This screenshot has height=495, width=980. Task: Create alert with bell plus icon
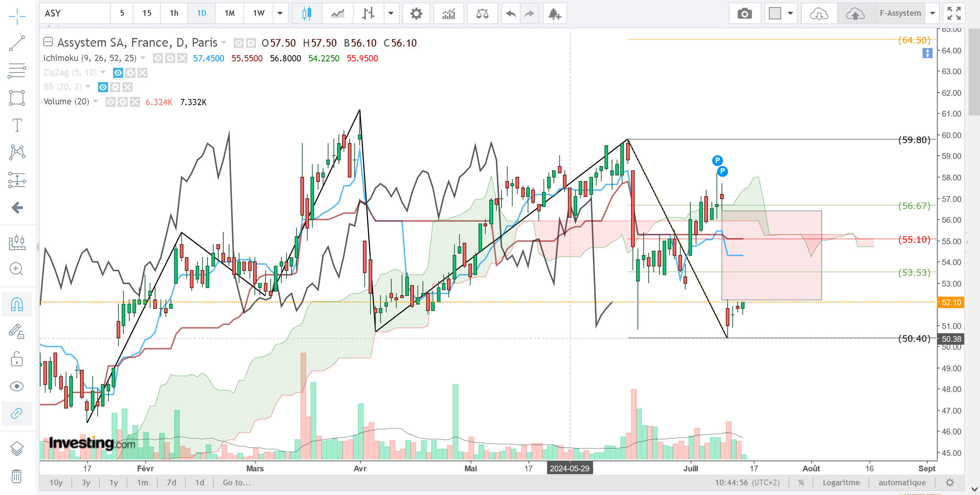[x=554, y=14]
